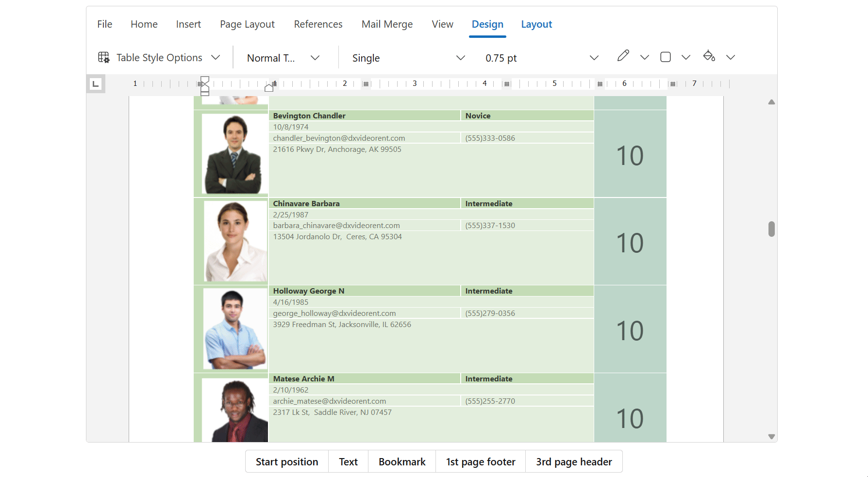Expand the pen color dropdown arrow
Screen dimensions: 868x477
click(644, 57)
